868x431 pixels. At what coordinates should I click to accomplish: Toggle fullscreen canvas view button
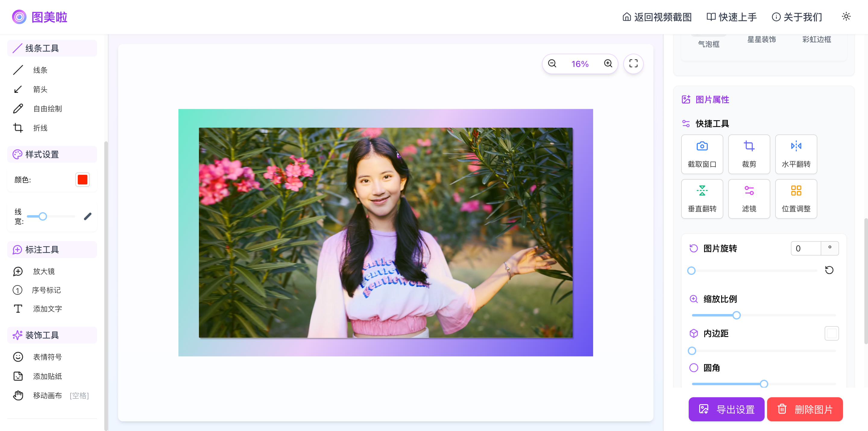point(633,64)
